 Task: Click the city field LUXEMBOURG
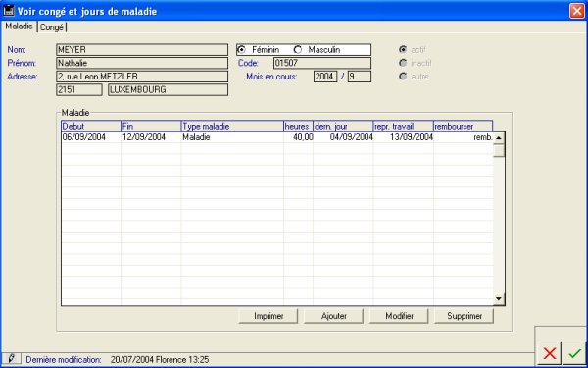click(x=168, y=90)
